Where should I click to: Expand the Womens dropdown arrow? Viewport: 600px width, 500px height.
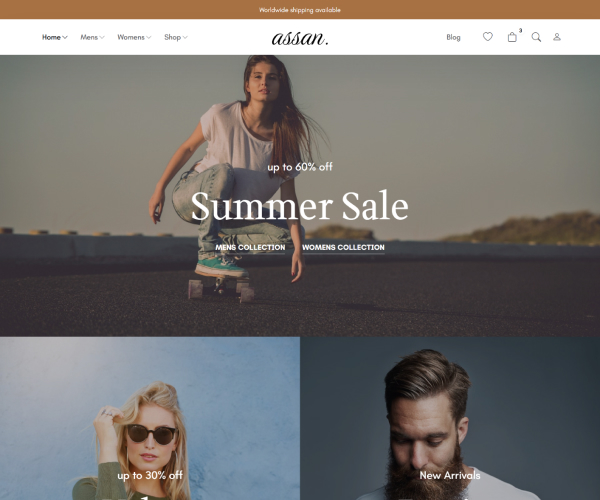click(148, 37)
